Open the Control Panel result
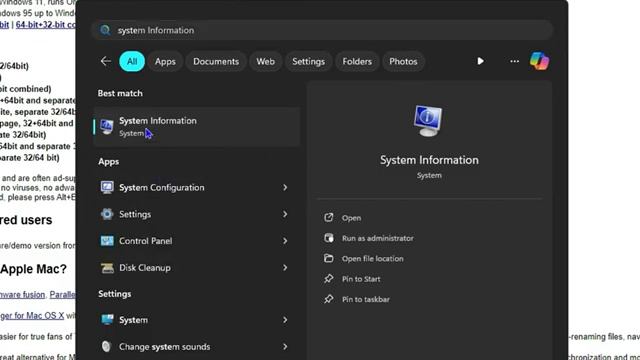 (197, 241)
